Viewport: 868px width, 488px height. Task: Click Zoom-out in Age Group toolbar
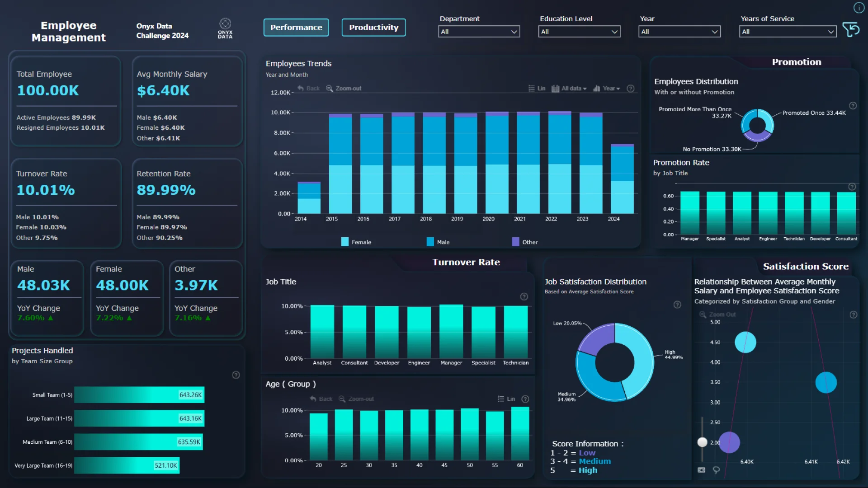click(356, 399)
